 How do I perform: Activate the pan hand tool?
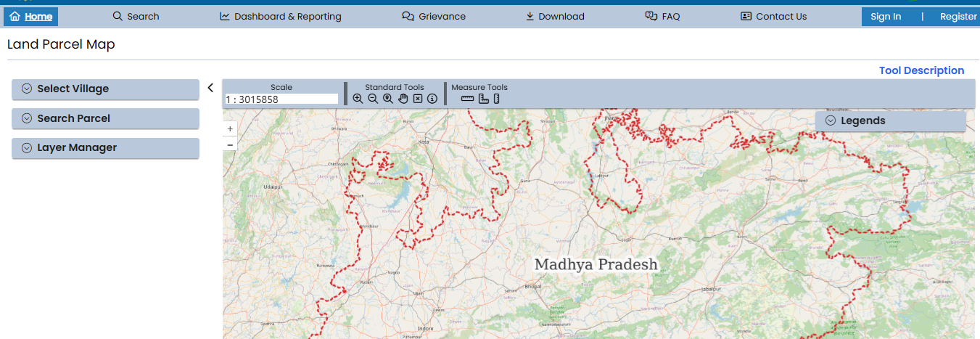point(403,99)
